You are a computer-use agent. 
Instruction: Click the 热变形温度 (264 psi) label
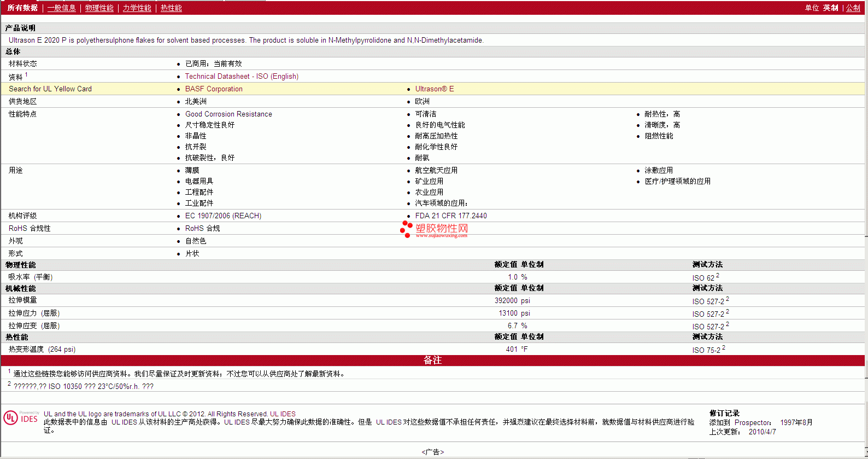(42, 349)
